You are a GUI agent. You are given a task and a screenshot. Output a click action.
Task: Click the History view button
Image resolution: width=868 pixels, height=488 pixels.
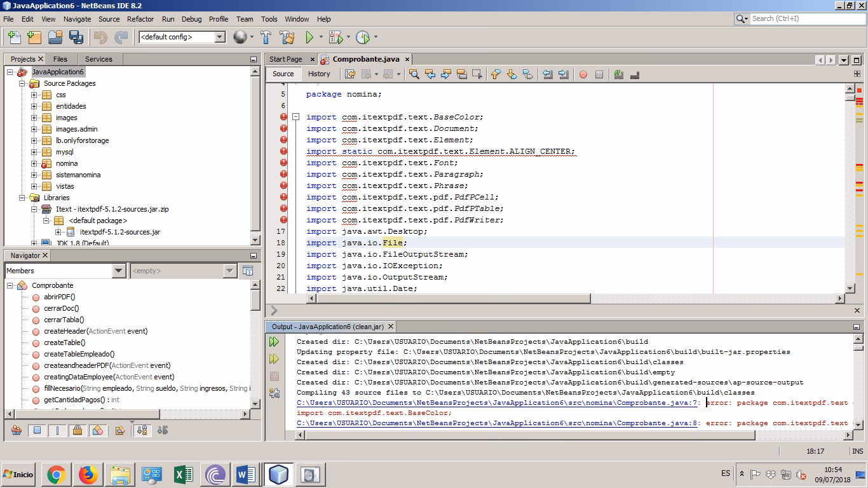point(319,74)
